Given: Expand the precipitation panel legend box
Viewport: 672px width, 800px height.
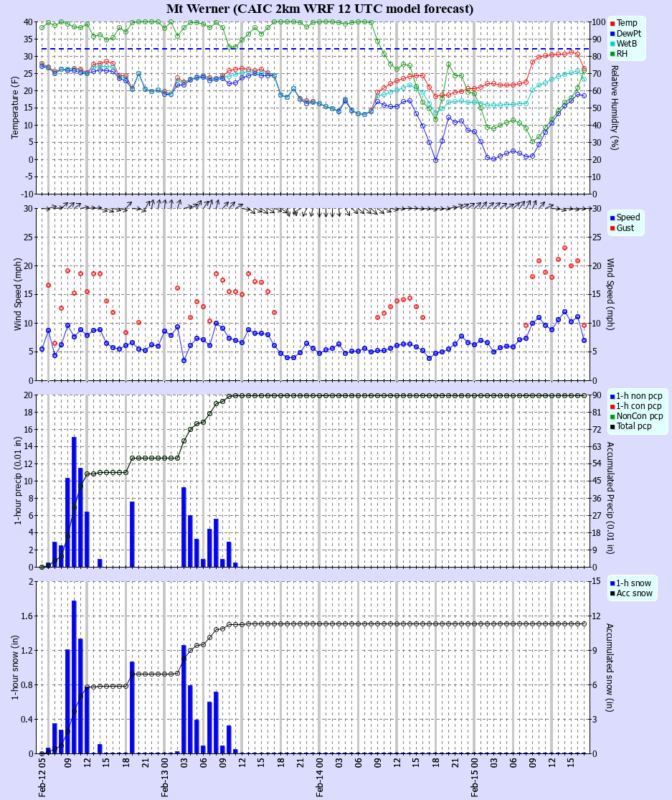Looking at the screenshot, I should [638, 410].
